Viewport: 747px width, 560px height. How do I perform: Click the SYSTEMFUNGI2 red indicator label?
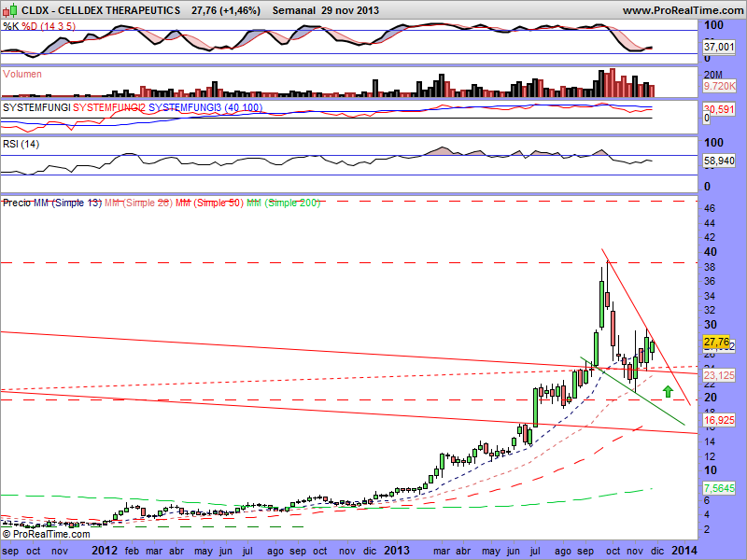point(109,107)
